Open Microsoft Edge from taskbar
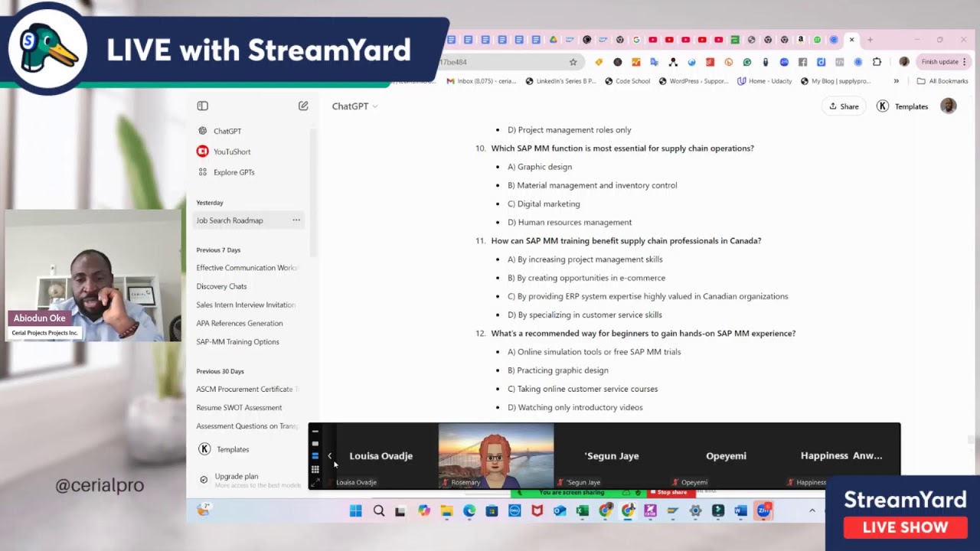 [x=469, y=511]
